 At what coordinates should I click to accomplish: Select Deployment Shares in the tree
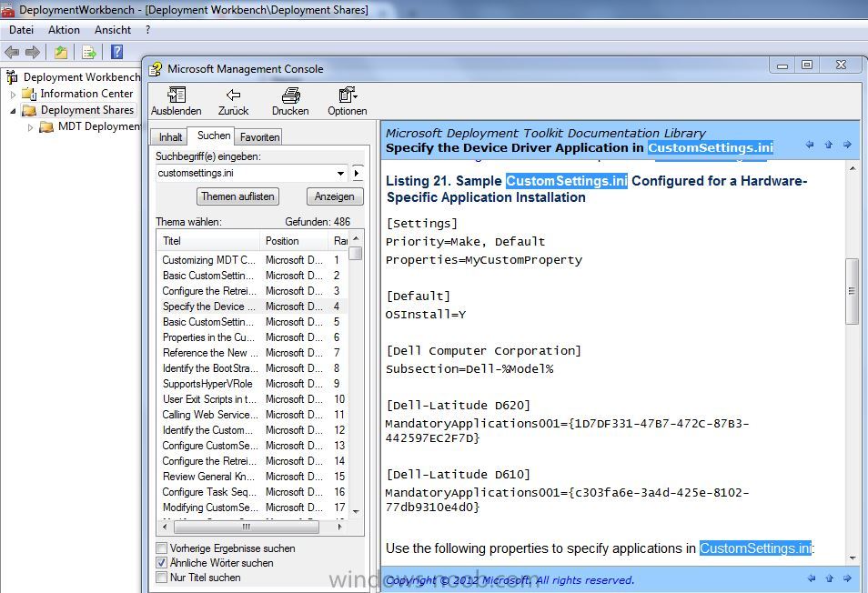87,110
